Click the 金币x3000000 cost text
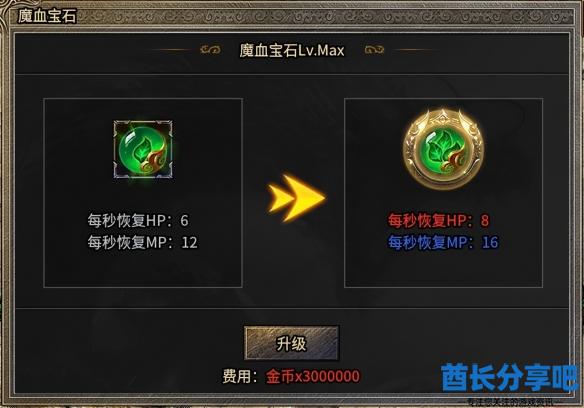 [x=313, y=376]
